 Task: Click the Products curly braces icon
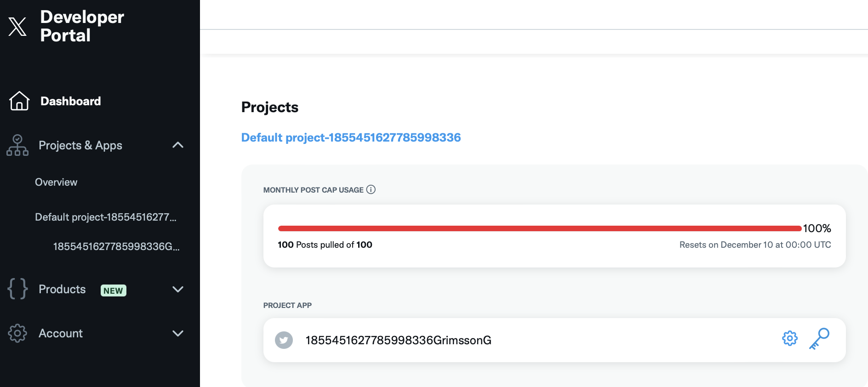pos(17,289)
